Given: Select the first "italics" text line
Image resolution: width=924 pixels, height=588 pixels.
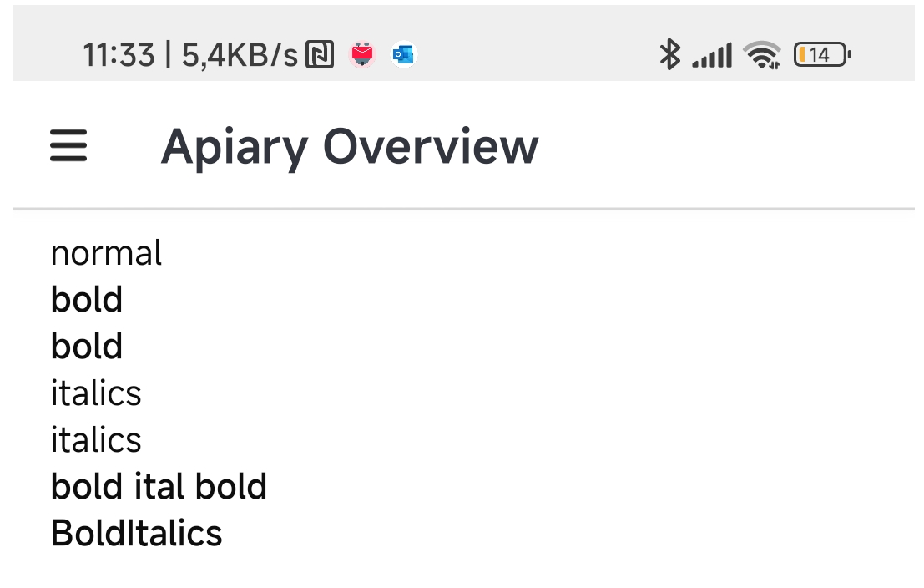Looking at the screenshot, I should pyautogui.click(x=96, y=393).
